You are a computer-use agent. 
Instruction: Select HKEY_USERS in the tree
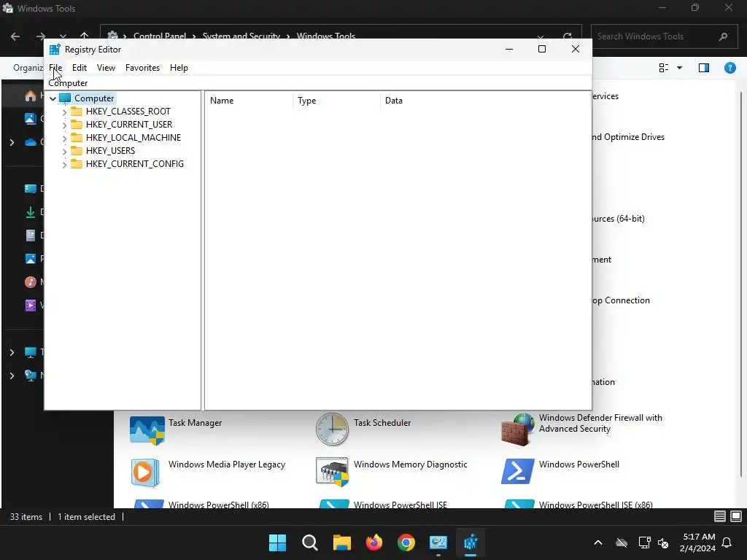point(111,150)
